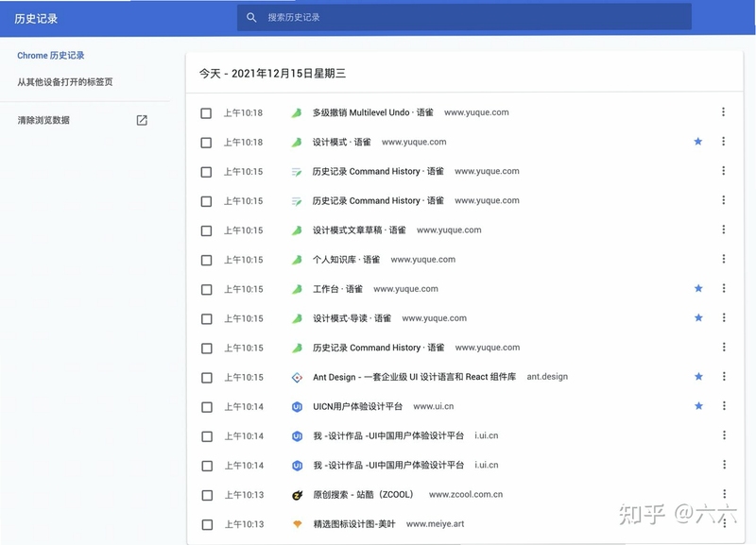Viewport: 756px width, 545px height.
Task: Open the 多级撤销 Multilevel Undo · 语雀 link
Action: click(x=372, y=112)
